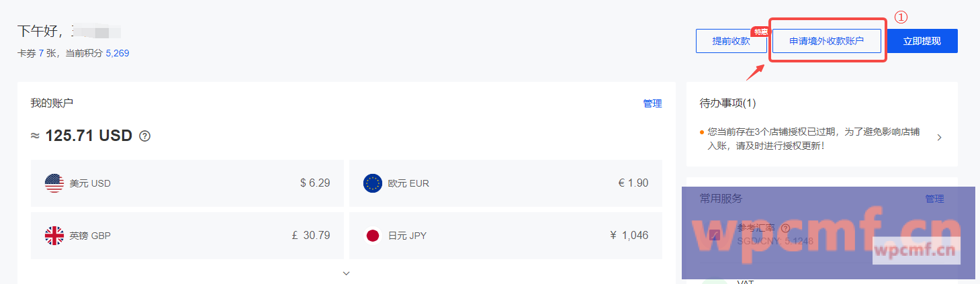Click the blue 立即提现 button
980x284 pixels.
(922, 41)
